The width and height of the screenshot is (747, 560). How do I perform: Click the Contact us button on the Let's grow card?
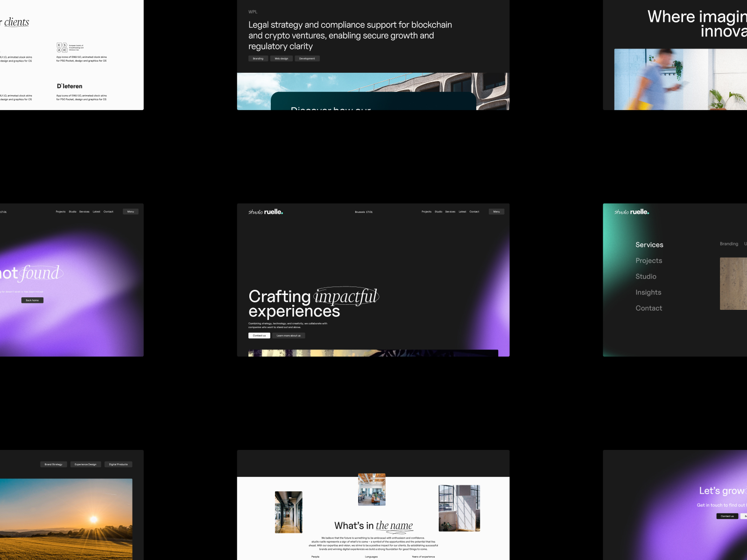coord(727,516)
